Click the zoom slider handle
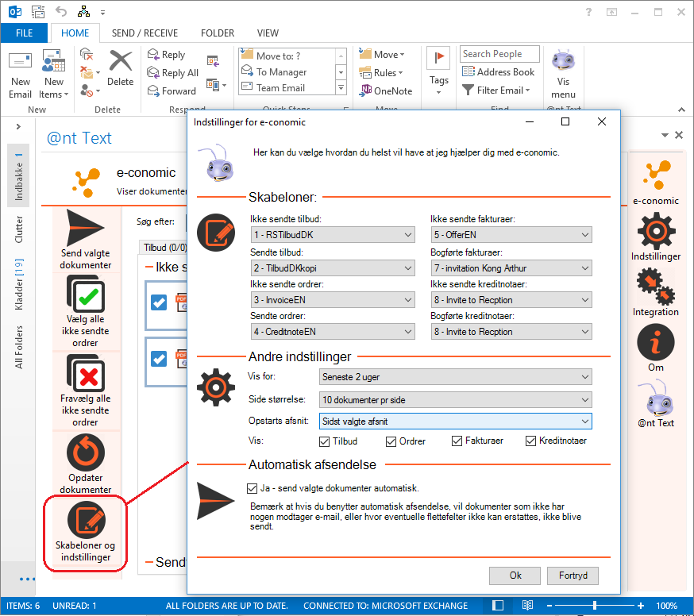This screenshot has height=616, width=694. point(595,605)
